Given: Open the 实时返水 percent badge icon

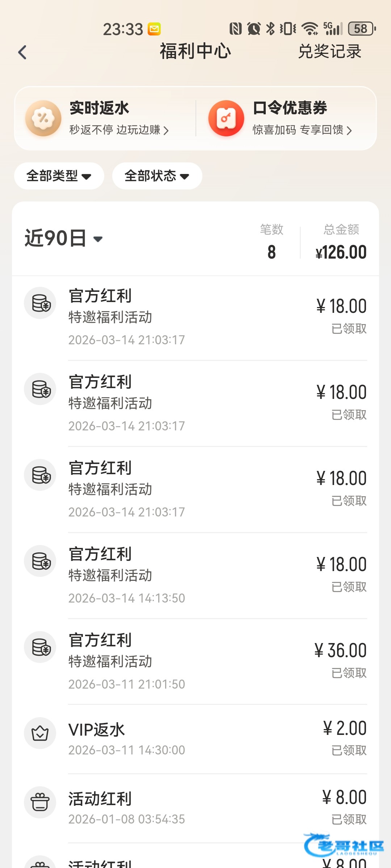Looking at the screenshot, I should coord(43,118).
